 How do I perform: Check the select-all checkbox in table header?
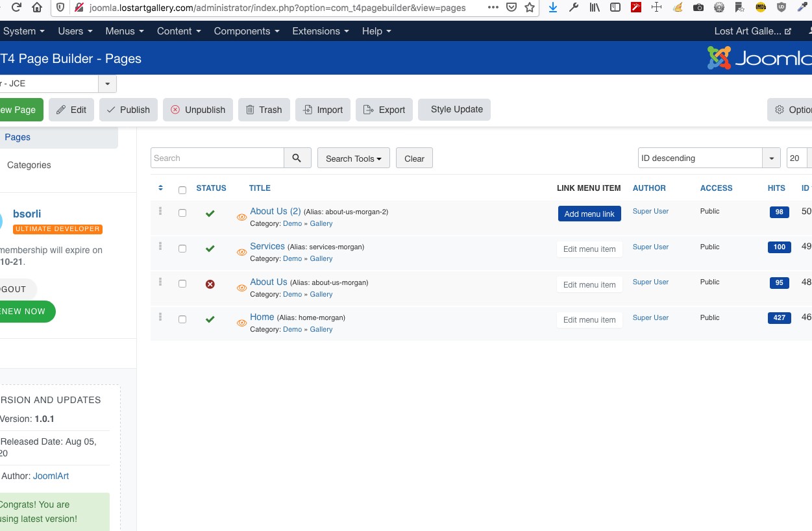[x=182, y=190]
